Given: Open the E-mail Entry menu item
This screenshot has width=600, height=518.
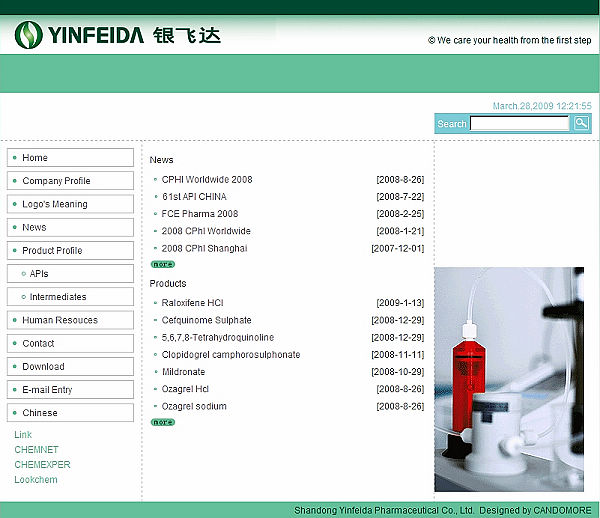Looking at the screenshot, I should (x=70, y=390).
